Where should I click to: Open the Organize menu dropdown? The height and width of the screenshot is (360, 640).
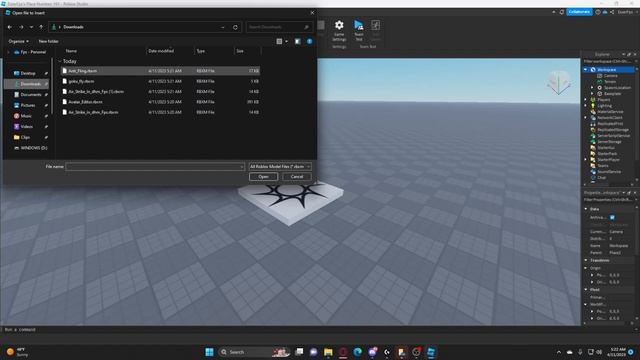coord(18,41)
